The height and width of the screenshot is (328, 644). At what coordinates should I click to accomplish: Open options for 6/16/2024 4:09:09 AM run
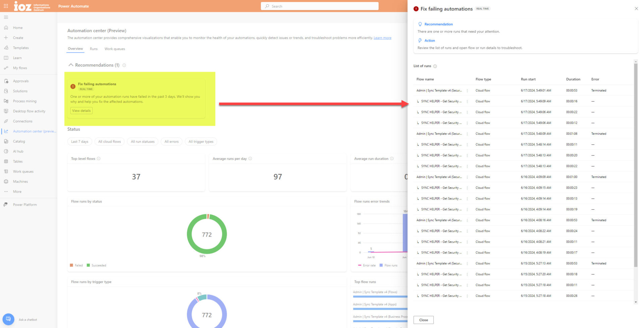coord(467,177)
